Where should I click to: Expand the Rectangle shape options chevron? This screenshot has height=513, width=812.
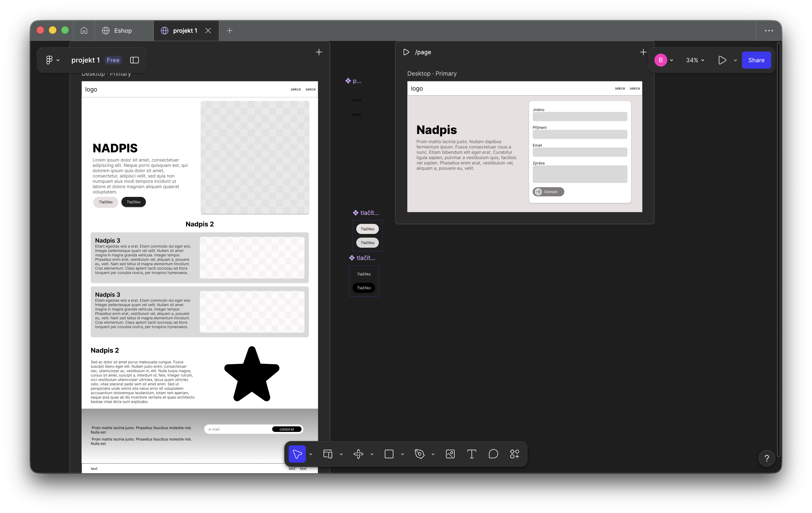(402, 454)
